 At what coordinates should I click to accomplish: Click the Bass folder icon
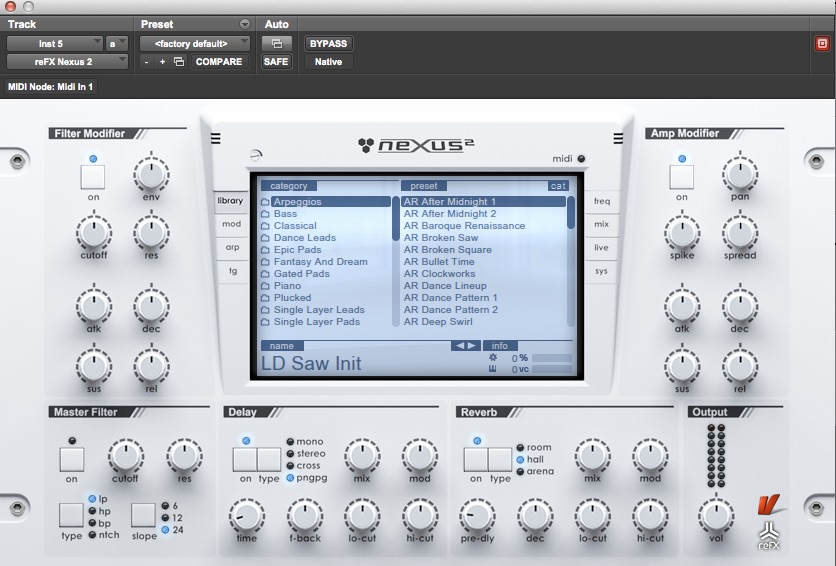265,214
